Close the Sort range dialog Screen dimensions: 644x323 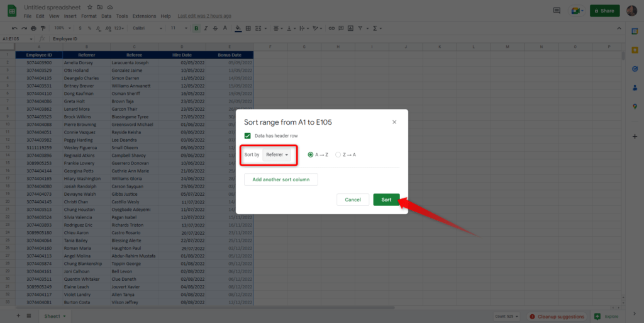(x=394, y=122)
